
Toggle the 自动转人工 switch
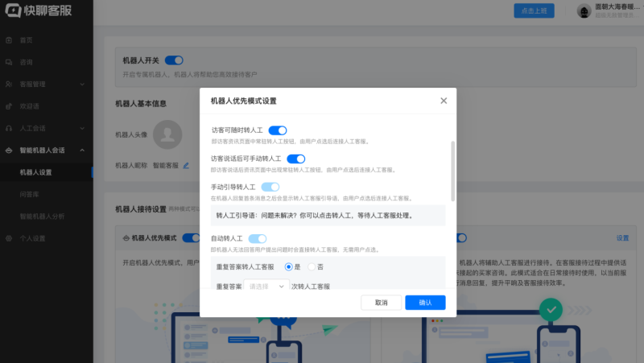point(258,238)
